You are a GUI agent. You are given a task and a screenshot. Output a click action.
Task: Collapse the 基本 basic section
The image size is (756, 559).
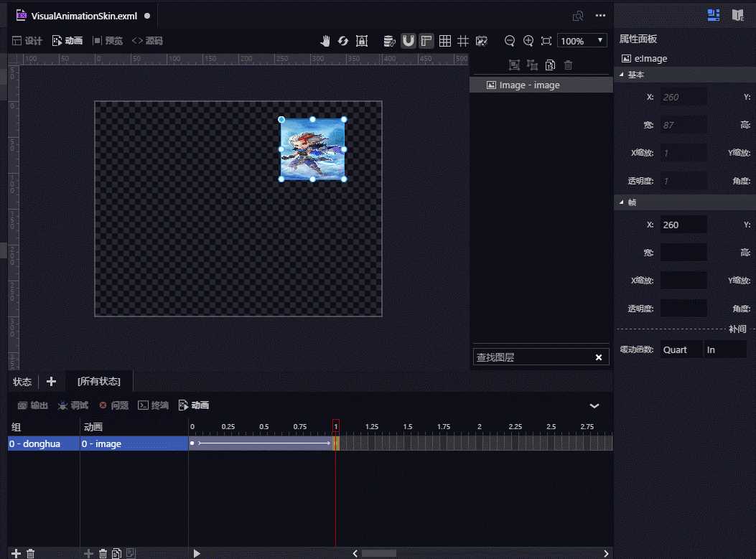(x=622, y=75)
